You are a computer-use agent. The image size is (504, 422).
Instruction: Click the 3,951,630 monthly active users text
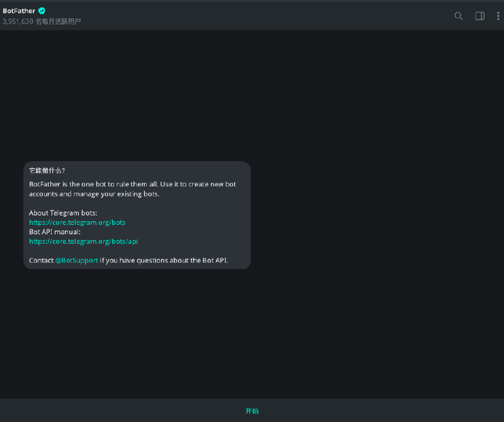pos(42,21)
